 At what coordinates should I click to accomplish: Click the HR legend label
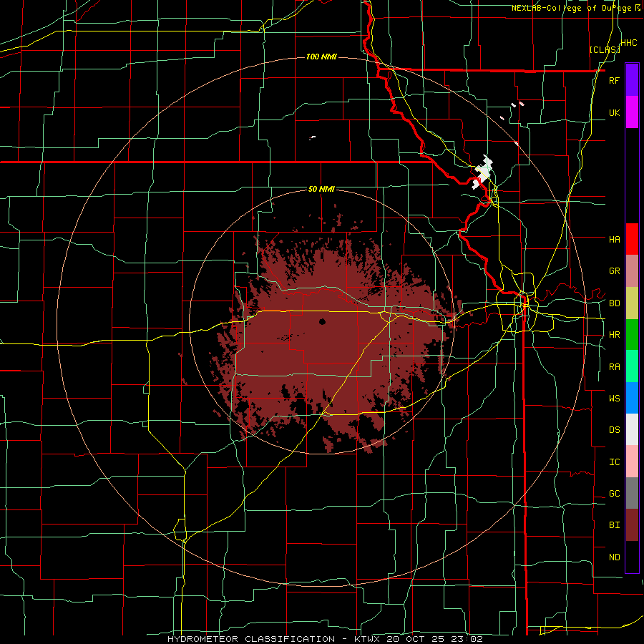tap(615, 335)
